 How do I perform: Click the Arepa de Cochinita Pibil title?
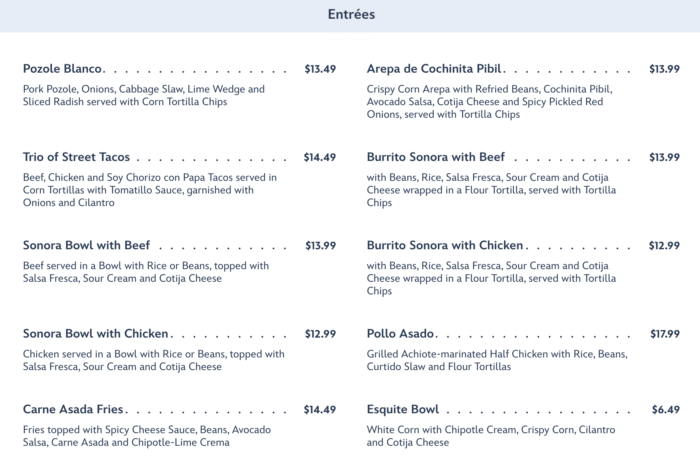point(434,69)
